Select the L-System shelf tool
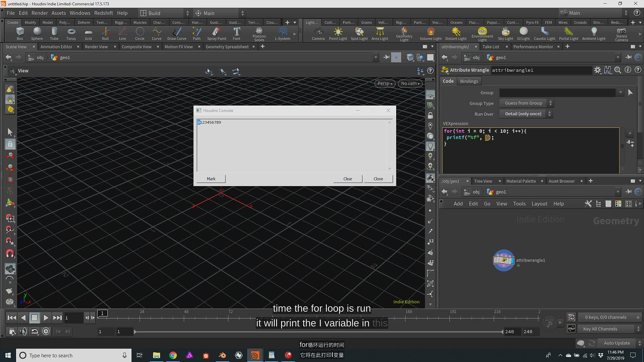The width and height of the screenshot is (644, 362). 282,34
